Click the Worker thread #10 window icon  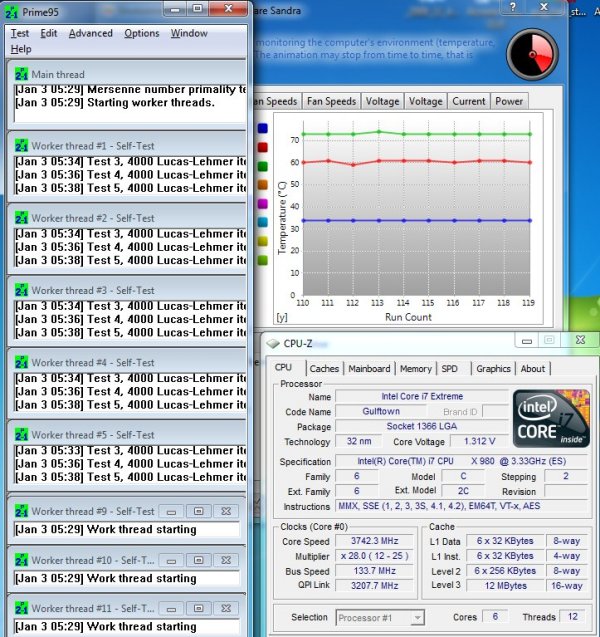pos(21,560)
